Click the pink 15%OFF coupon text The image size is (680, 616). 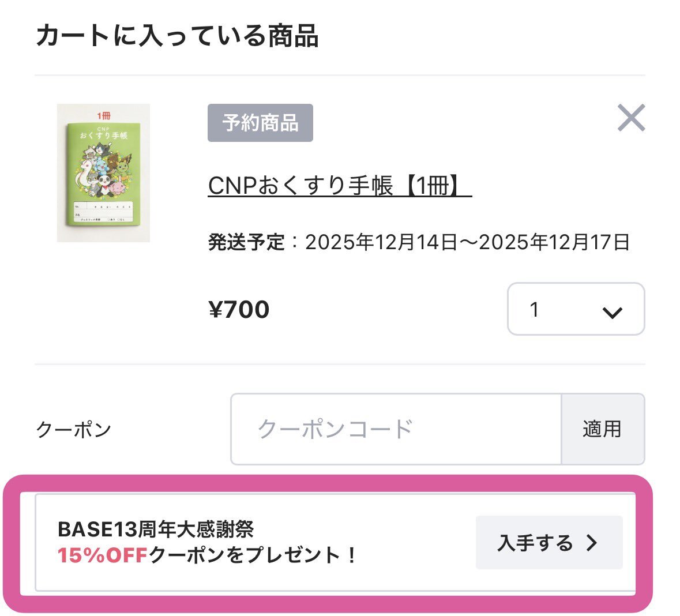pos(103,555)
